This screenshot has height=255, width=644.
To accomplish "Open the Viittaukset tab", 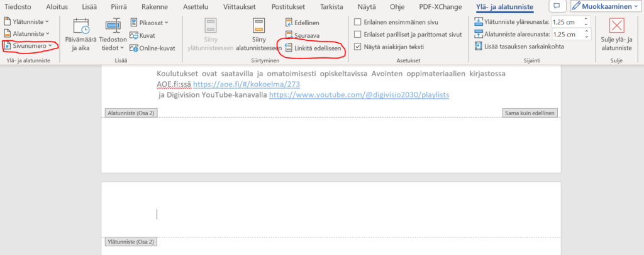I will [x=240, y=6].
